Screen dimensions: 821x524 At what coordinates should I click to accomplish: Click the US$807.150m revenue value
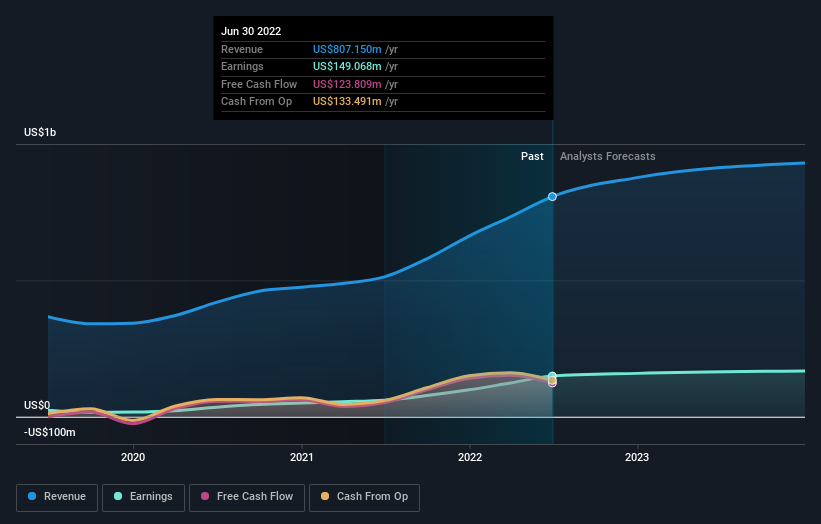[347, 49]
